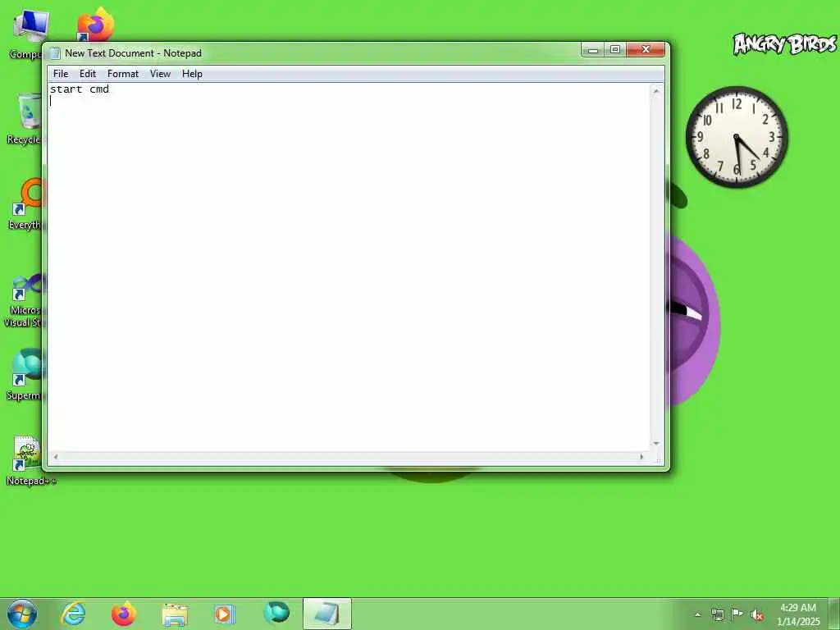
Task: Select the Everything search desktop shortcut
Action: click(25, 204)
